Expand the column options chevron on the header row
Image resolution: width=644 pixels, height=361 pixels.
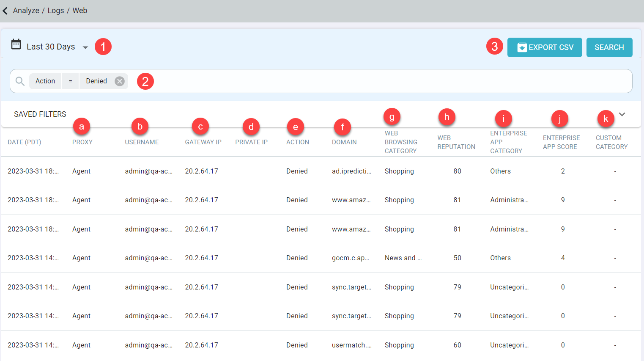click(x=622, y=114)
